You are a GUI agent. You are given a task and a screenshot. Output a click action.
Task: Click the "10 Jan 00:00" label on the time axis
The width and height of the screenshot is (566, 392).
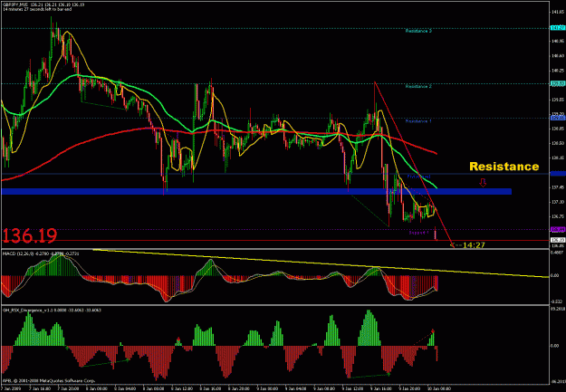click(439, 388)
